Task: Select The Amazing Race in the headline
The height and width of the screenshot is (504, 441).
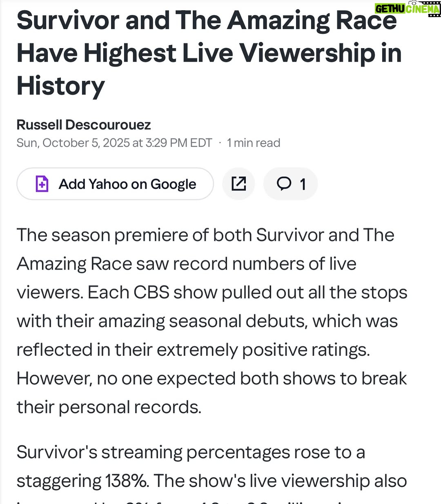Action: point(286,20)
